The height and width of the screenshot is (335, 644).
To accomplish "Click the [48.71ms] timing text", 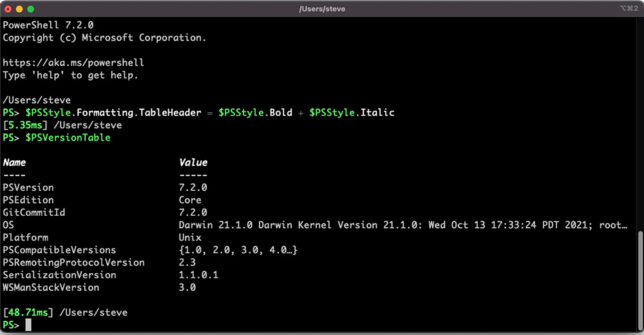I will click(28, 312).
